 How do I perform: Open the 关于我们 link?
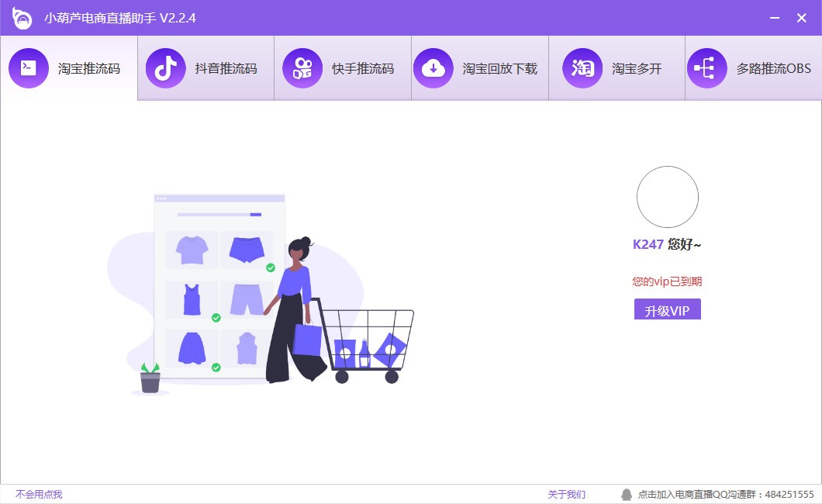(567, 494)
